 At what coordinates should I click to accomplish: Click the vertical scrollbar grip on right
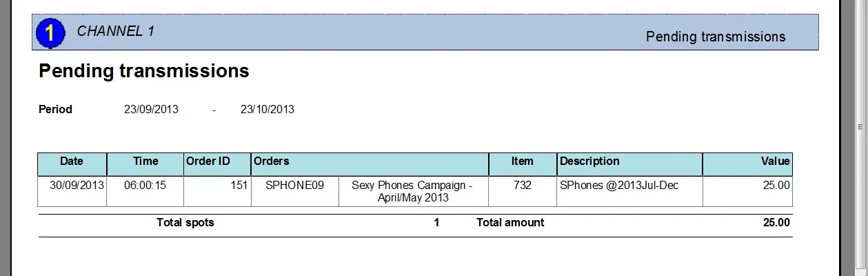[x=860, y=128]
